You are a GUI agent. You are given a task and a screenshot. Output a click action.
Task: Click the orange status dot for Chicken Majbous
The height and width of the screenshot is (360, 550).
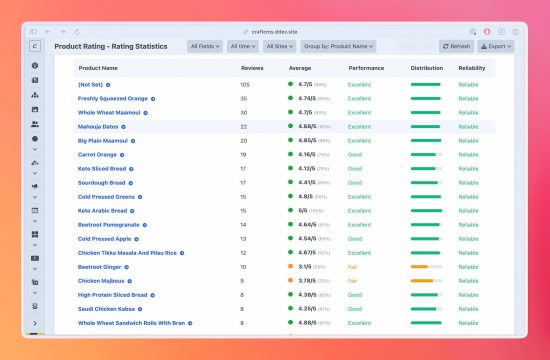(290, 280)
